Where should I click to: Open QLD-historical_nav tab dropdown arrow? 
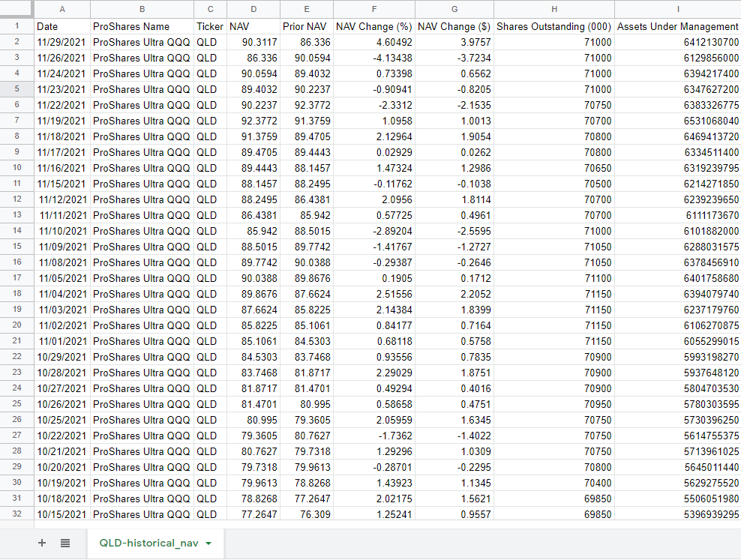click(x=208, y=544)
